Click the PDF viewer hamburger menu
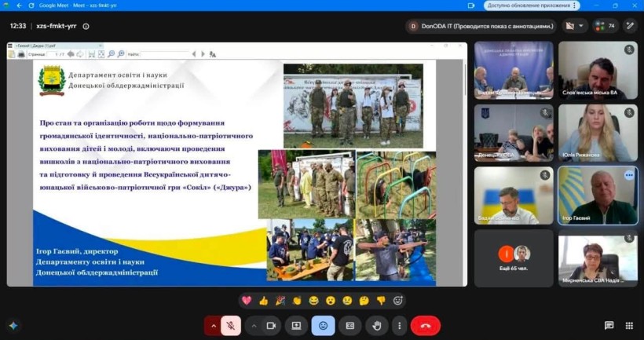Screen dimensions: 644x340 tap(10, 46)
